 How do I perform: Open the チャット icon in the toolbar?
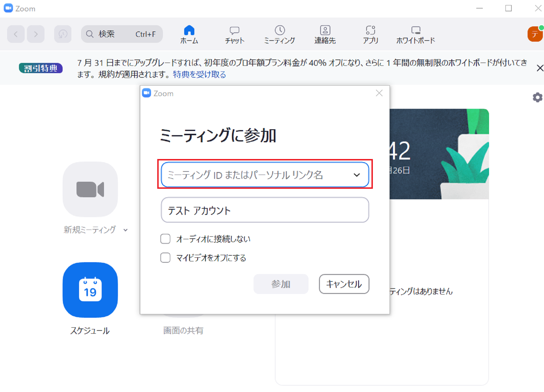234,33
